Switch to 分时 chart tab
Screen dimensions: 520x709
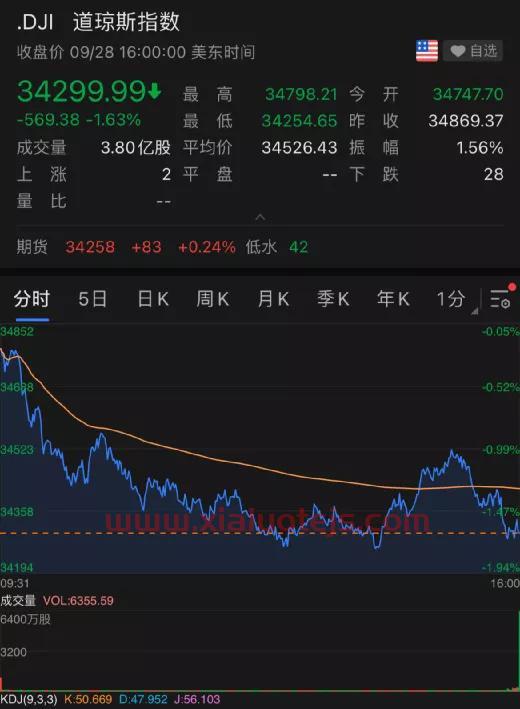[x=31, y=299]
